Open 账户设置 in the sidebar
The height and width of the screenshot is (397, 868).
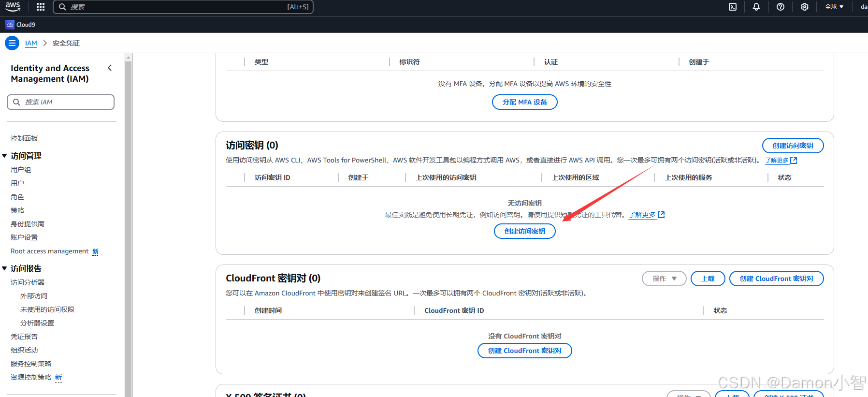[x=24, y=237]
